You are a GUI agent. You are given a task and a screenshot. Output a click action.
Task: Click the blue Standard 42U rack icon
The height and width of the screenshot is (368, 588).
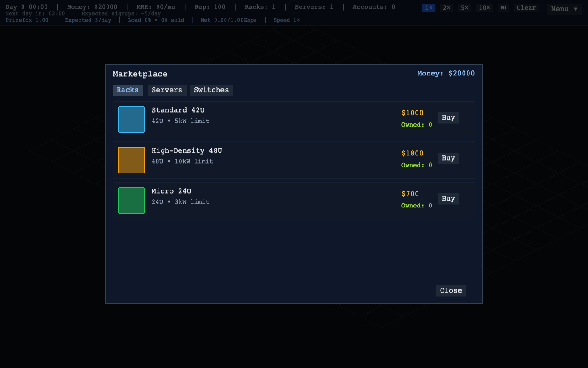tap(131, 120)
